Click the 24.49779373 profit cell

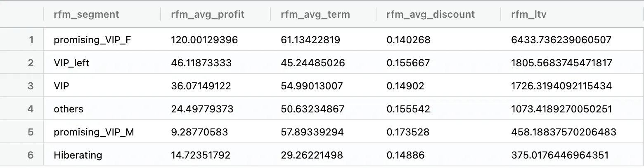click(202, 109)
